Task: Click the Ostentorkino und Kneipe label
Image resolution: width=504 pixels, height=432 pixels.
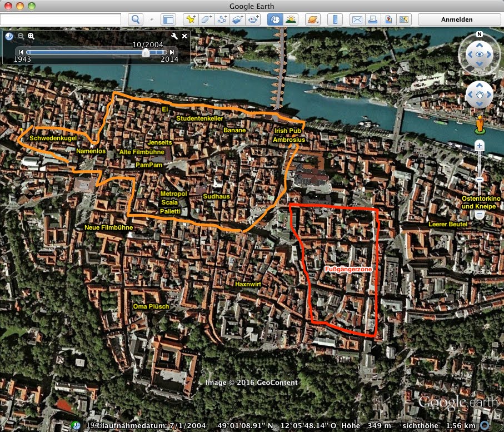Action: pos(481,202)
